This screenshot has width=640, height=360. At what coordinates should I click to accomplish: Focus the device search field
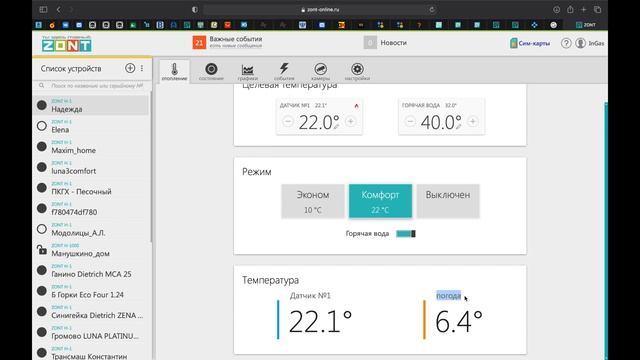coord(93,86)
